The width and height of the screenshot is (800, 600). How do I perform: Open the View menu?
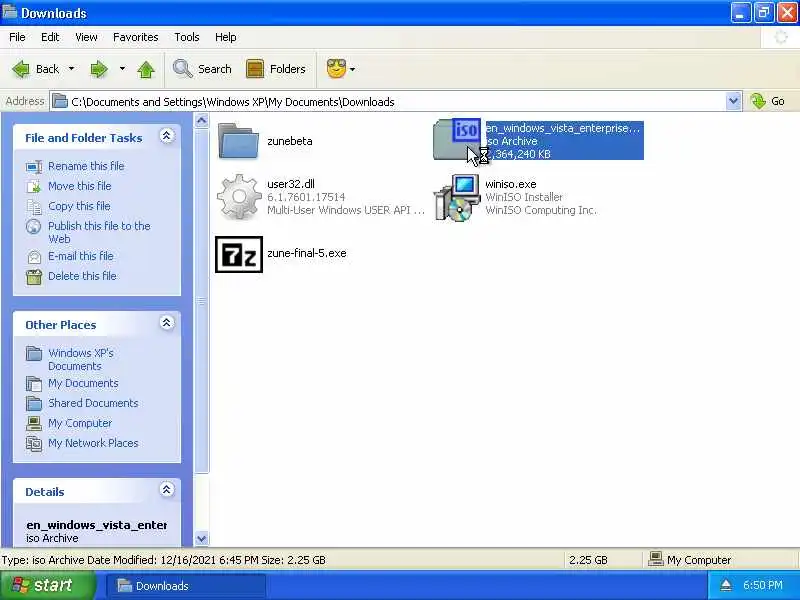tap(86, 37)
